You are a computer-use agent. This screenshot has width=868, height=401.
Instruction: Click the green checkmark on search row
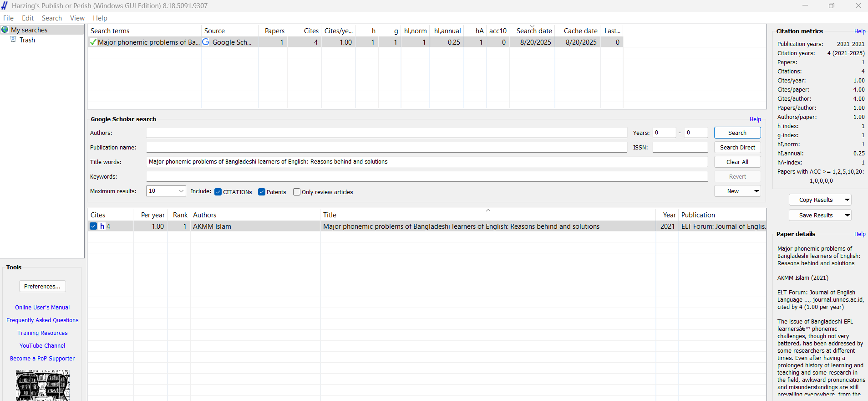click(x=93, y=42)
